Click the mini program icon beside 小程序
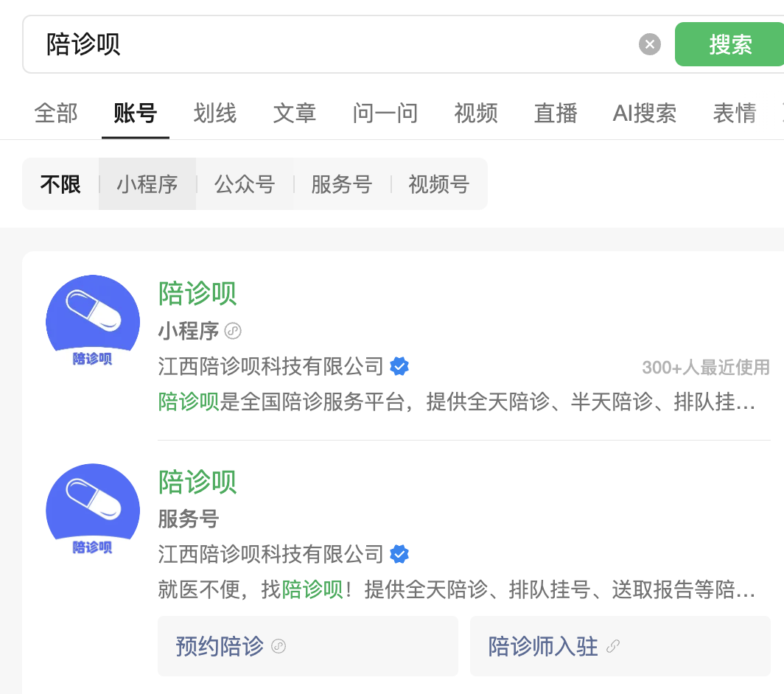Image resolution: width=784 pixels, height=694 pixels. (x=233, y=331)
